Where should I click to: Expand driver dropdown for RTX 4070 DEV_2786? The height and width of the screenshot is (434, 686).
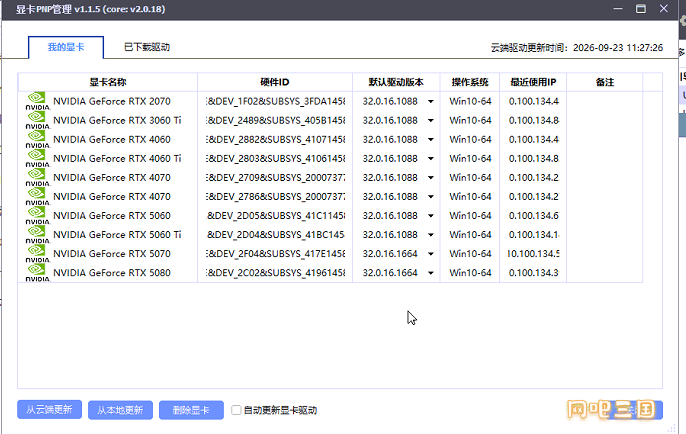click(430, 196)
